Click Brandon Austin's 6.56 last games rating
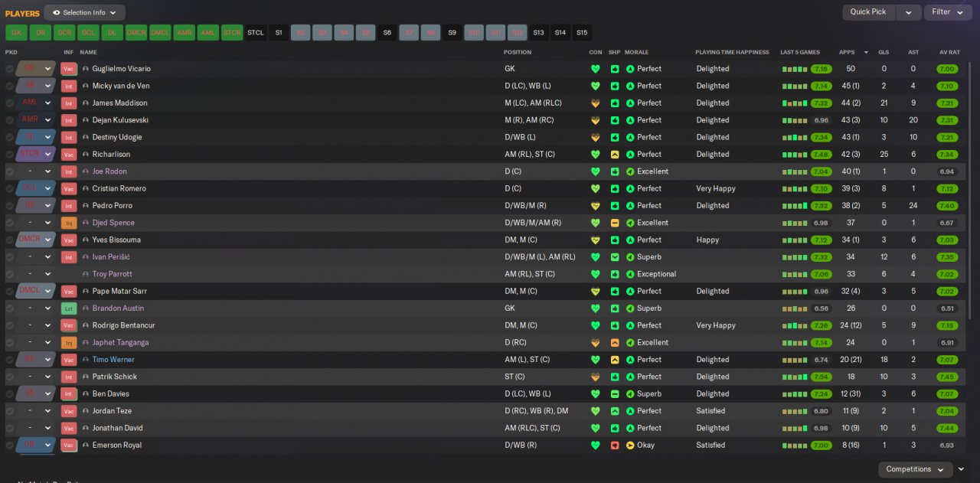The height and width of the screenshot is (483, 980). [x=822, y=308]
